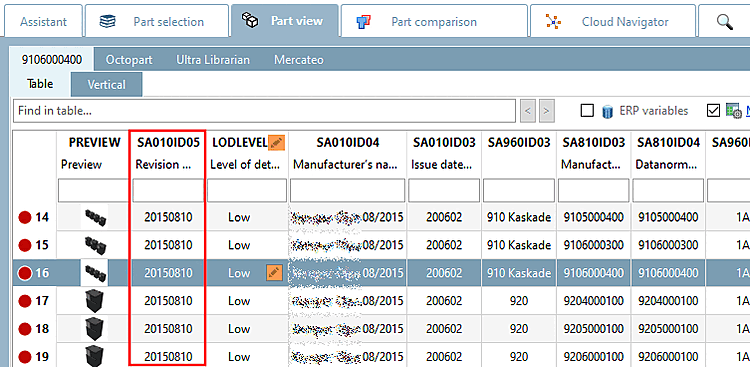Go to previous search result arrow
Screen dimensions: 750x367
tap(528, 111)
